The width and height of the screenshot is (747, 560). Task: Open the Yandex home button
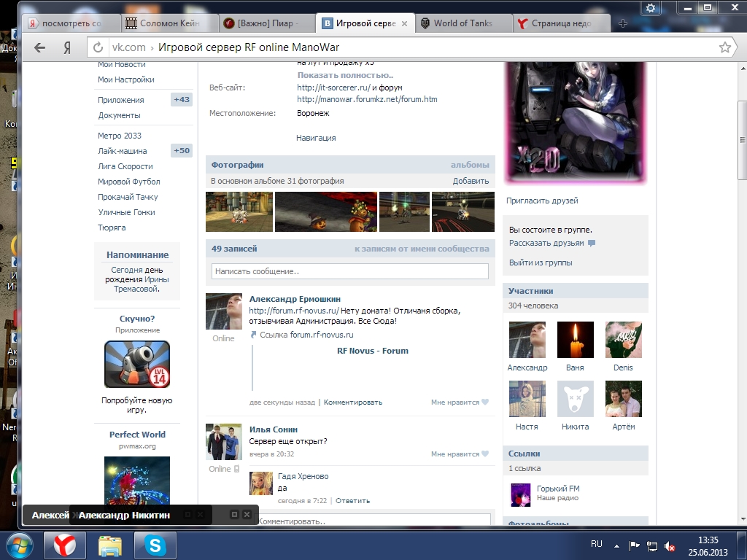pyautogui.click(x=67, y=47)
